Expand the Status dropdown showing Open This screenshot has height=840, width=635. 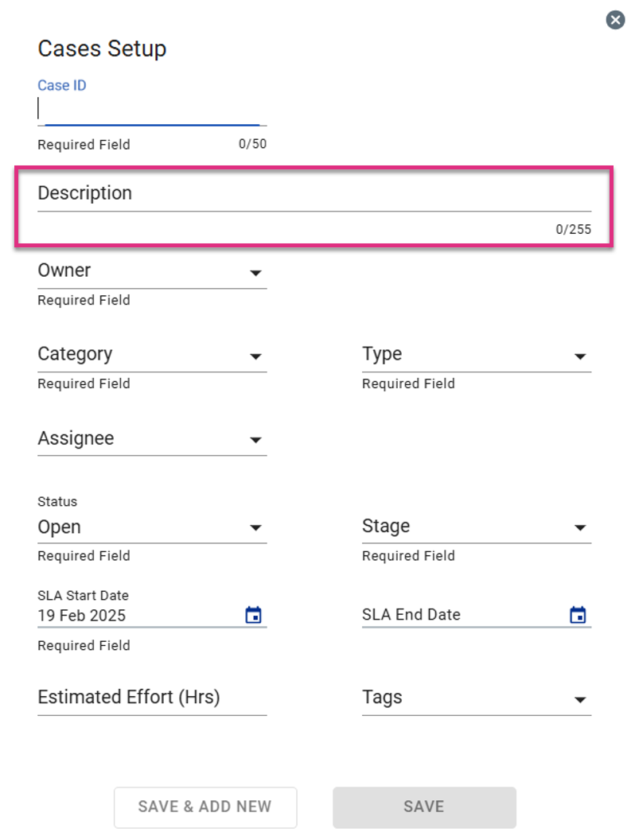(152, 527)
